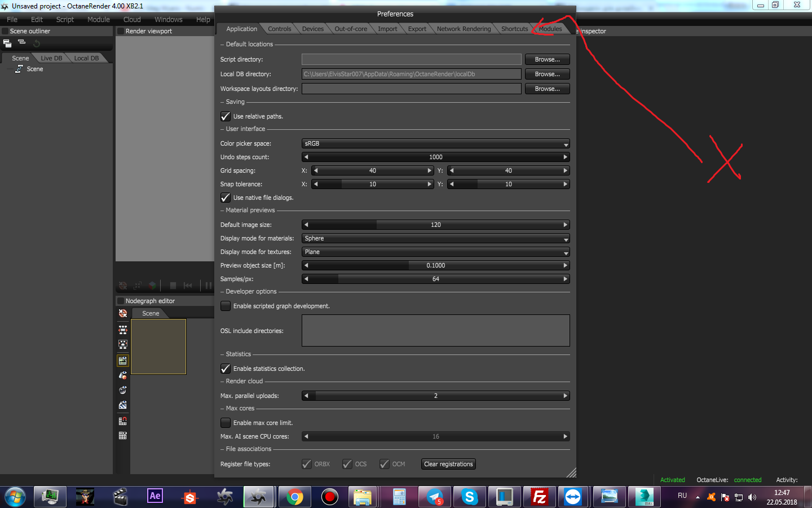Click the volume icon in the system tray
This screenshot has width=812, height=508.
pyautogui.click(x=752, y=497)
